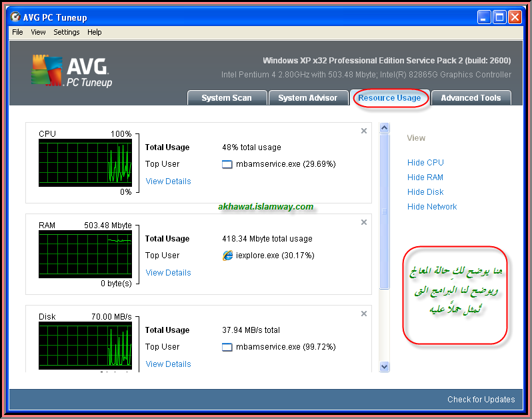View Details for Disk usage
Screen dimensions: 532x419
click(168, 364)
